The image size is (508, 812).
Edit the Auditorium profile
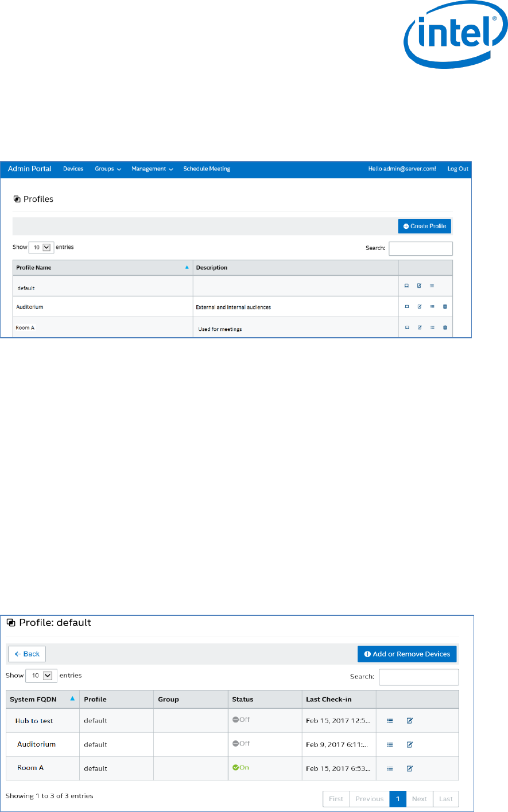pos(420,307)
